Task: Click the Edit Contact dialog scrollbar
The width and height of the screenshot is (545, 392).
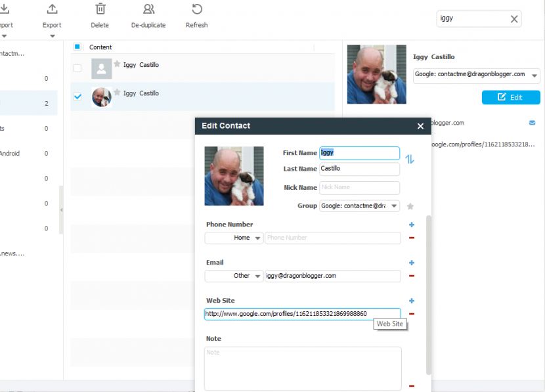Action: (429, 295)
